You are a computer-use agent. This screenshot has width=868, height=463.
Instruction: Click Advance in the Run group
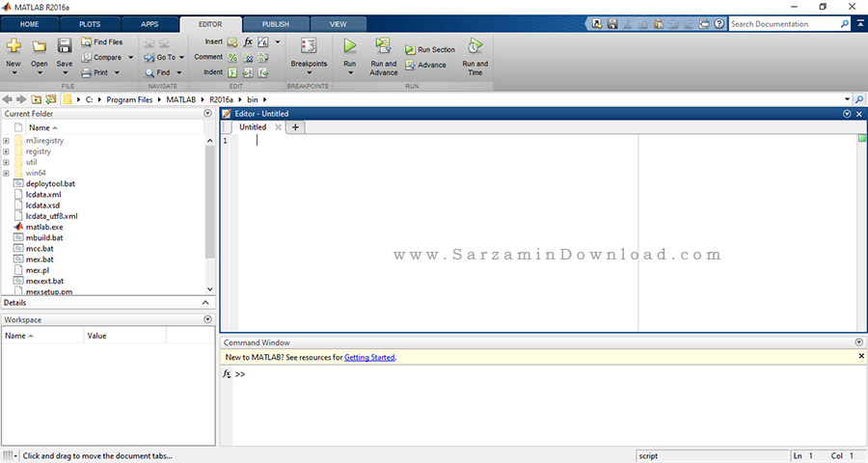tap(425, 65)
